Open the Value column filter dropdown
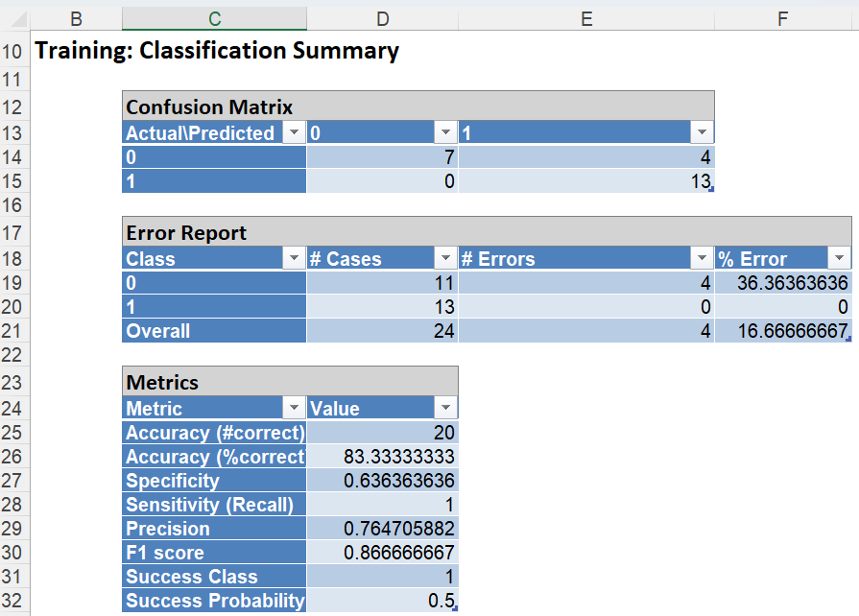The width and height of the screenshot is (859, 616). tap(445, 409)
